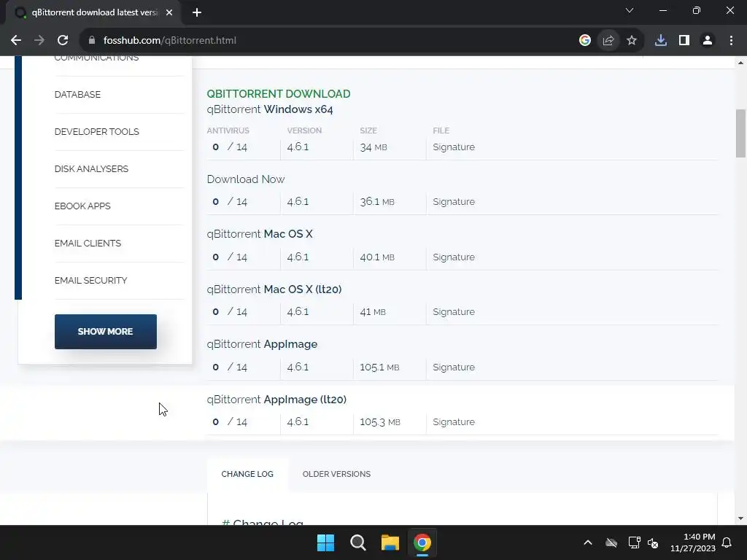This screenshot has width=747, height=560.
Task: Click scrollbar up arrow
Action: tap(740, 63)
